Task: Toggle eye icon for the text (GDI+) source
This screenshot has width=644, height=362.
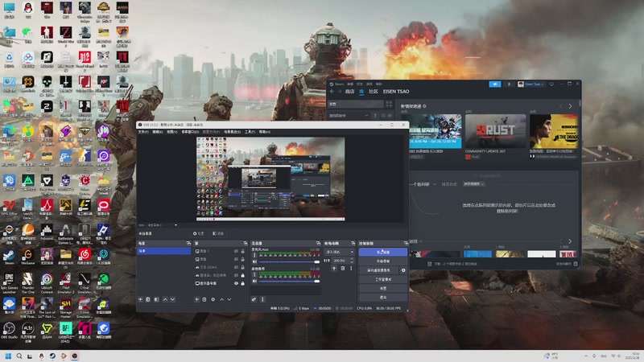Action: 236,267
